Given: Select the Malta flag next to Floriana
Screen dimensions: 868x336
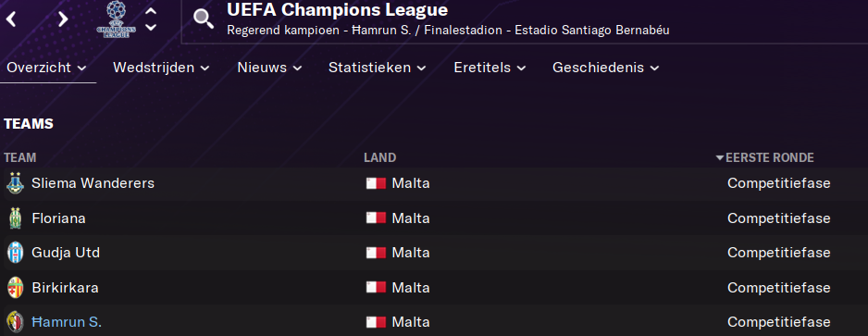Looking at the screenshot, I should [x=376, y=218].
